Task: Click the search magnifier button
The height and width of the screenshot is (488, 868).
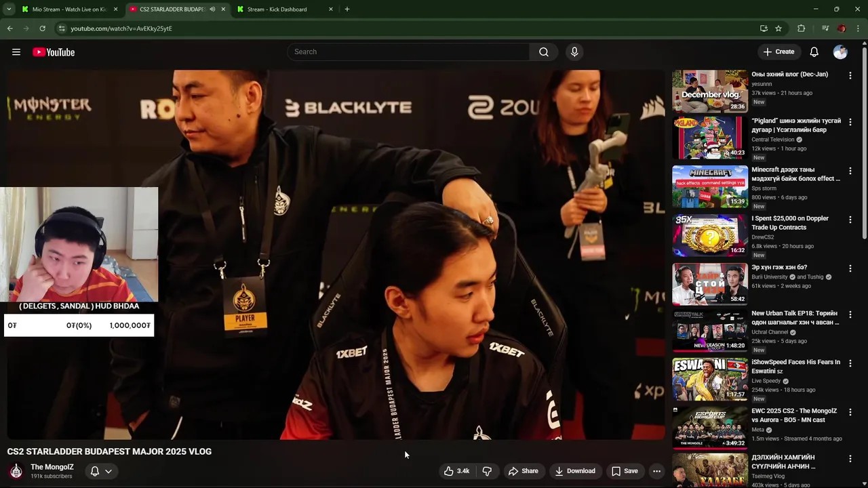Action: coord(544,52)
